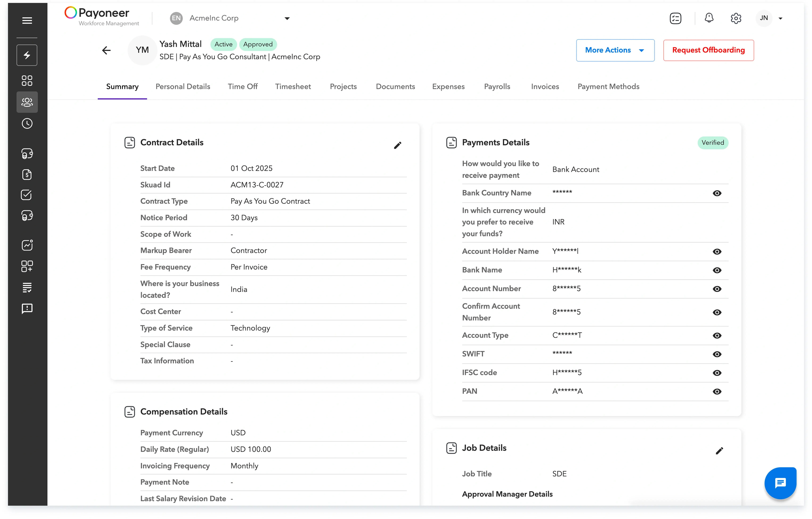Reveal the masked Bank Country Name
This screenshot has height=519, width=812.
717,193
